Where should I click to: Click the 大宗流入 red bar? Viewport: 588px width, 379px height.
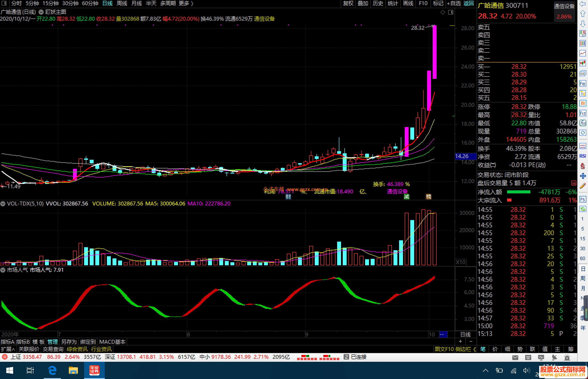(x=509, y=200)
